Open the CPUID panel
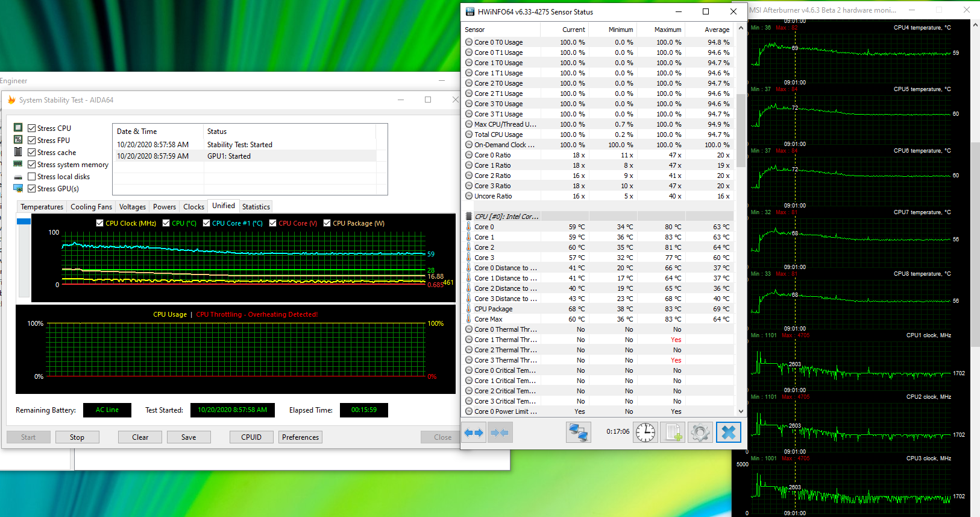This screenshot has height=517, width=980. [251, 437]
